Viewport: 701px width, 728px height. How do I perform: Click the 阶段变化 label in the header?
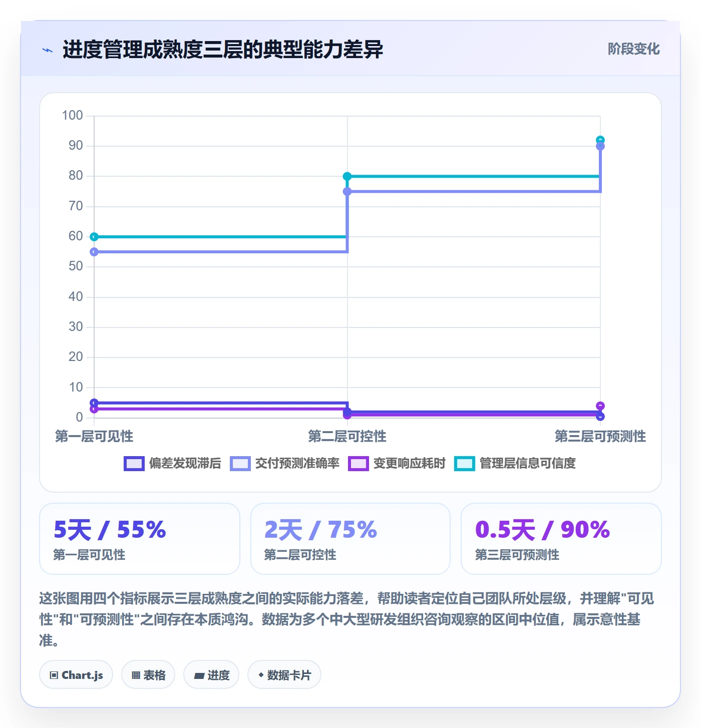pos(633,49)
